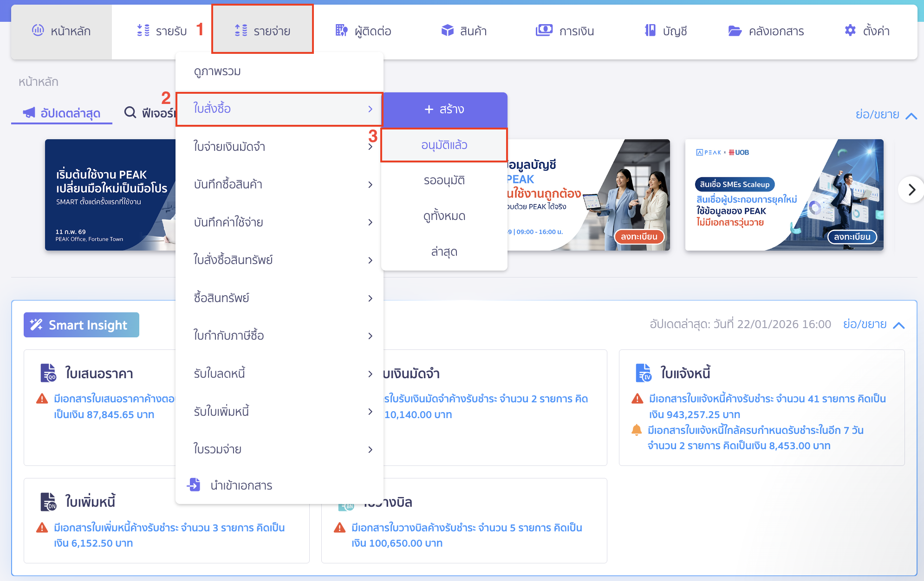Open settings via the ตั้งค่า gear icon
The image size is (924, 581).
click(850, 31)
